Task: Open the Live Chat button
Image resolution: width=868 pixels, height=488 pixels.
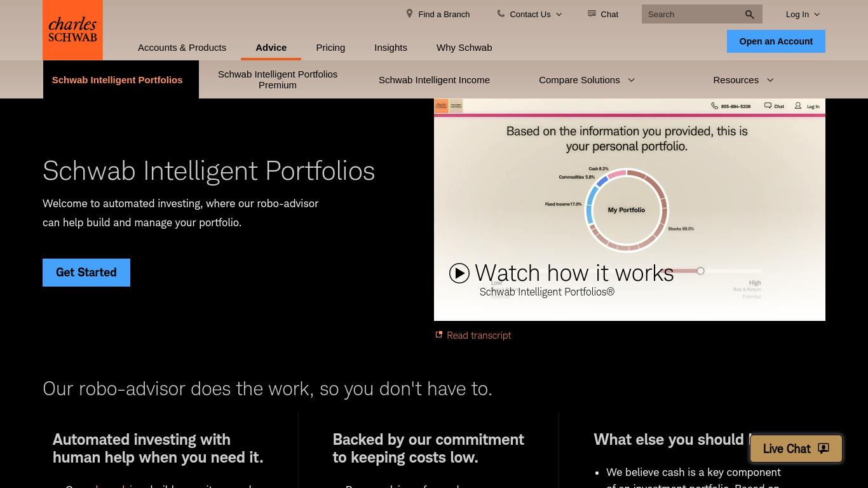Action: 796,449
